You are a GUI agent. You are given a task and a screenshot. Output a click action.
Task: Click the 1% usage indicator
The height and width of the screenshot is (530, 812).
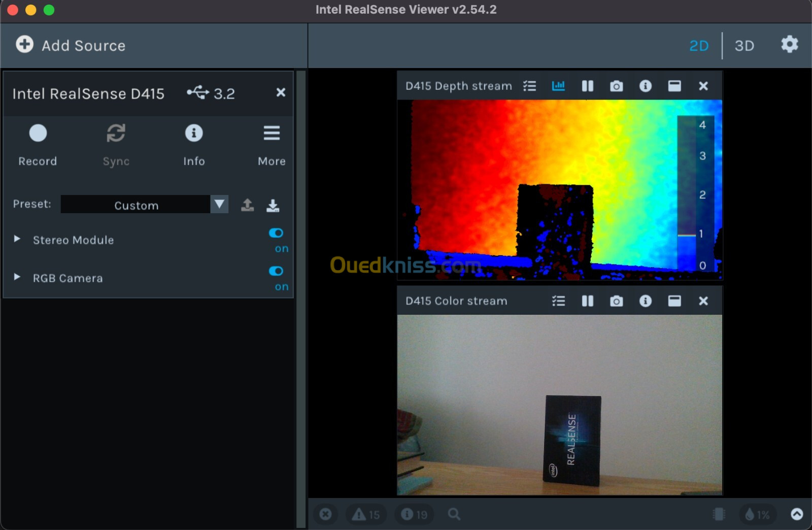757,514
